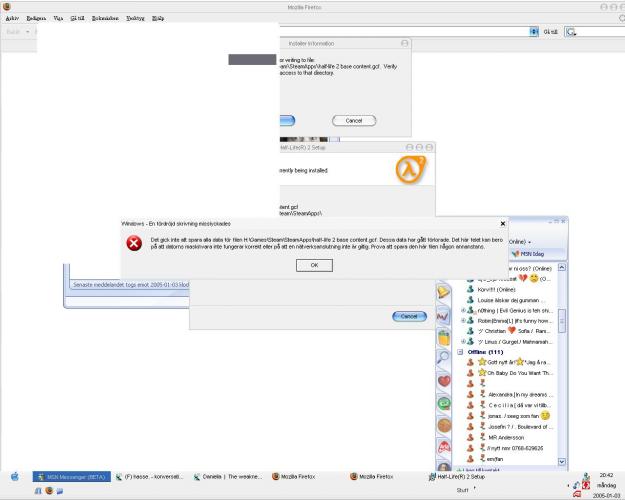Click the show desktop quick launch icon
Screen dimensions: 625x500
60,491
